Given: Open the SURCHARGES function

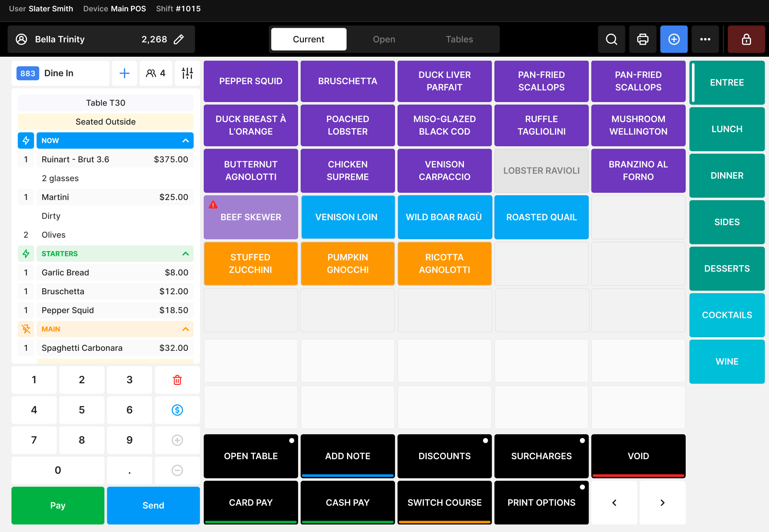Looking at the screenshot, I should point(541,456).
